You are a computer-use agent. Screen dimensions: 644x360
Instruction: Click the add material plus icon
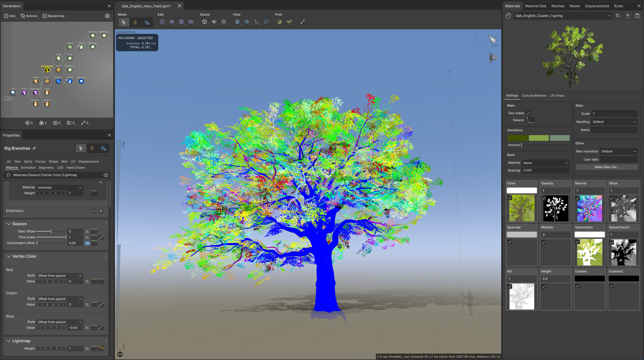627,16
